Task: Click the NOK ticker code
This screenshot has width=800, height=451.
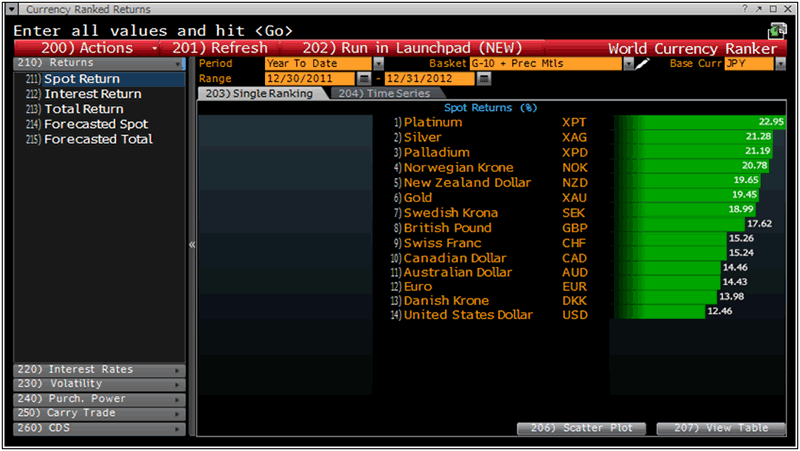Action: click(x=574, y=167)
